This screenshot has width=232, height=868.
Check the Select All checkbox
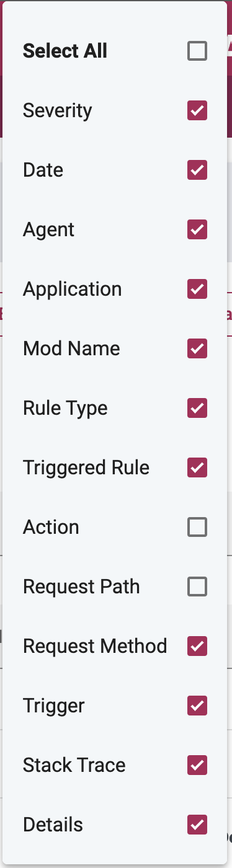point(197,51)
